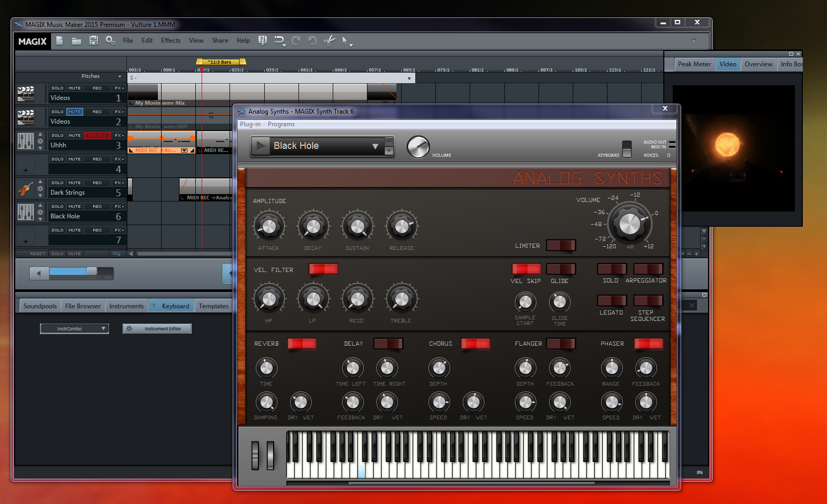Viewport: 827px width, 504px height.
Task: Enable the DELAY effect switch
Action: [388, 344]
